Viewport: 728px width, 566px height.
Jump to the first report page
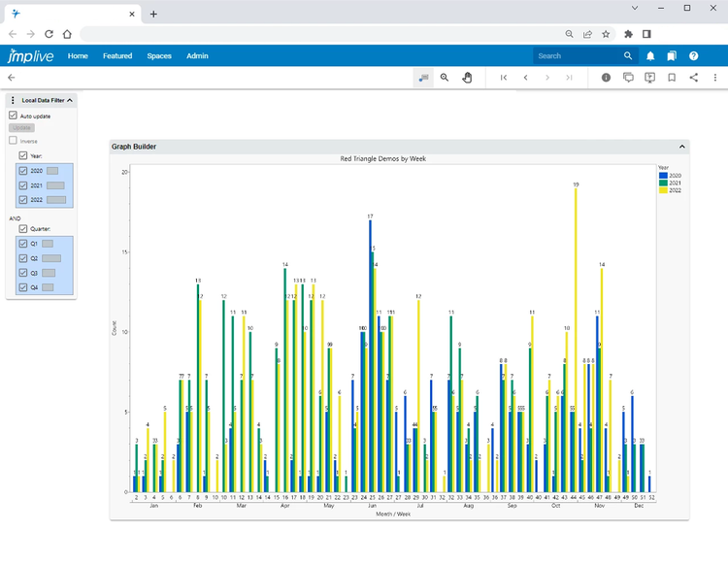pos(504,78)
